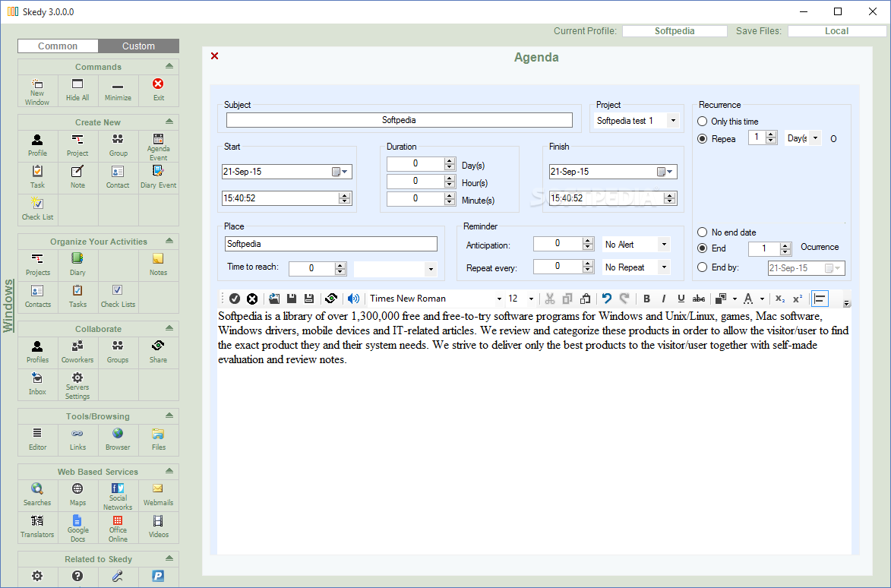The width and height of the screenshot is (891, 588).
Task: Open the Inbox icon
Action: (x=37, y=384)
